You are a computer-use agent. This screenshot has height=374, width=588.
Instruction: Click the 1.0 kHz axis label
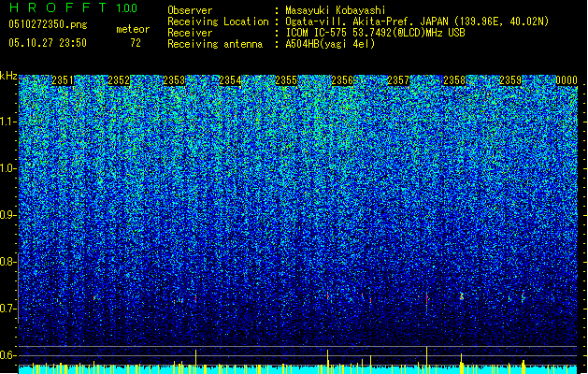click(x=7, y=168)
